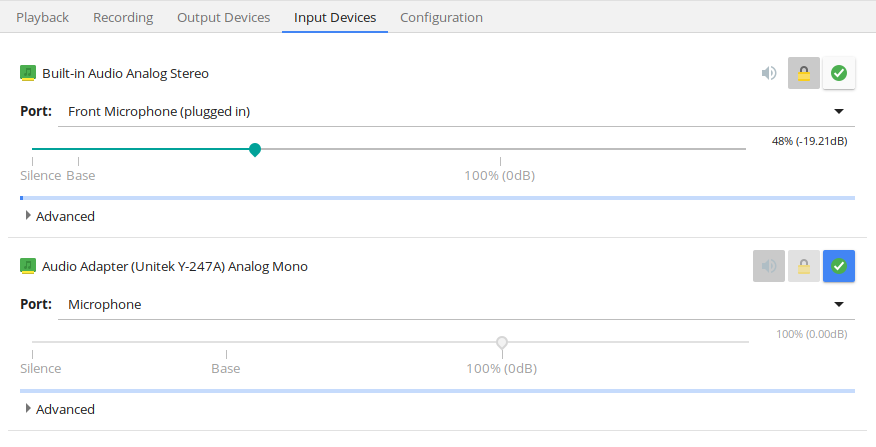The image size is (876, 447).
Task: Expand Advanced options for Built-in Audio
Action: (x=60, y=216)
